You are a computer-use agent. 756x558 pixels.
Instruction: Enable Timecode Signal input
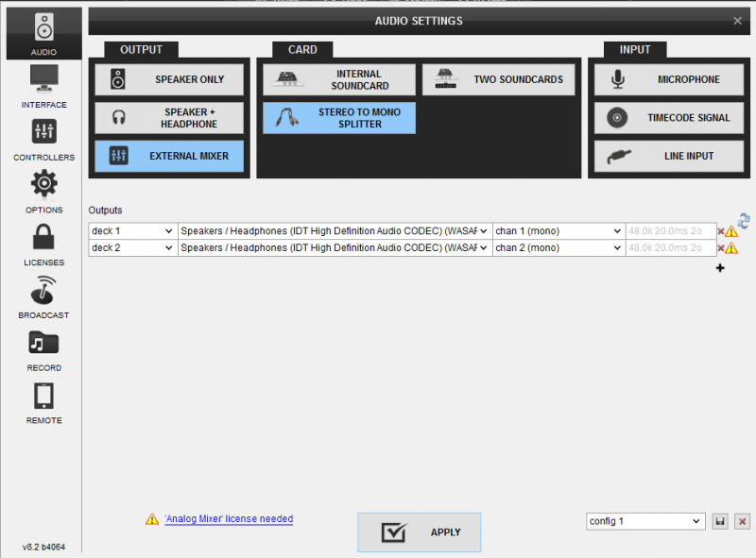(669, 118)
